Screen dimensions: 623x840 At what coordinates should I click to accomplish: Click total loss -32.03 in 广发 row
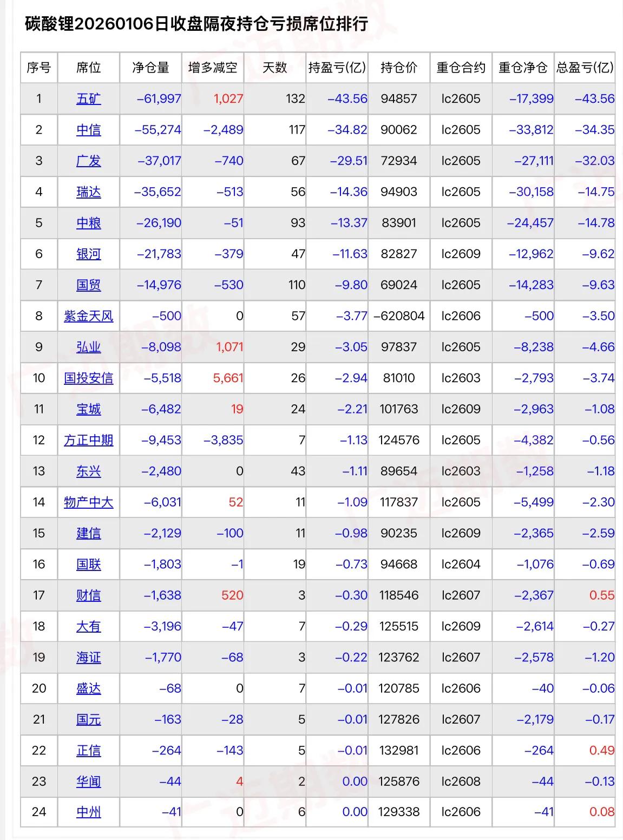pos(594,161)
